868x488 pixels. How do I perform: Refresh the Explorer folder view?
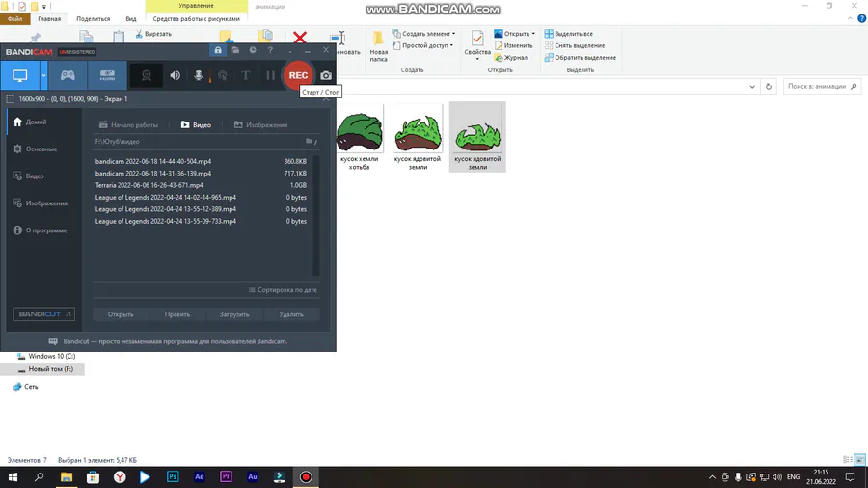coord(769,86)
